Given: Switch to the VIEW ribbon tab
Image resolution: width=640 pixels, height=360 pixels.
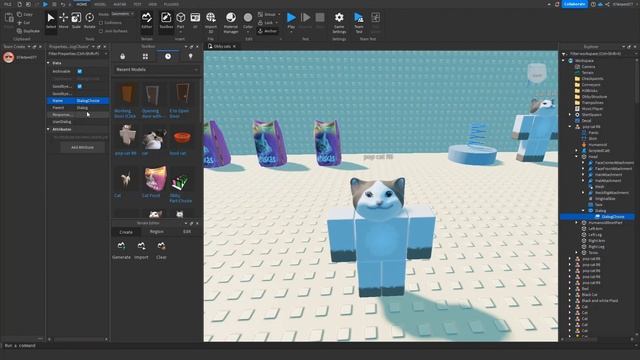Looking at the screenshot, I should (x=153, y=4).
